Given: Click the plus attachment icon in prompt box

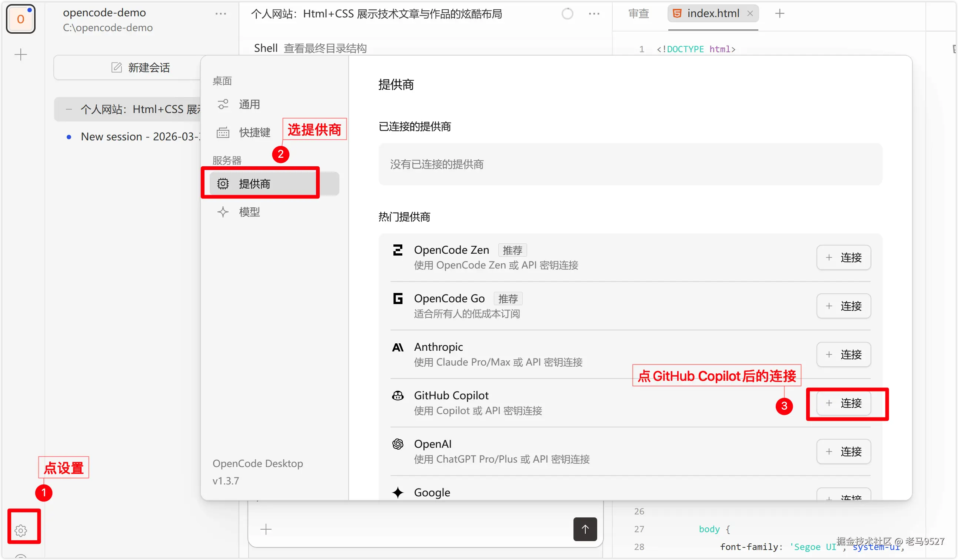Looking at the screenshot, I should pos(266,529).
